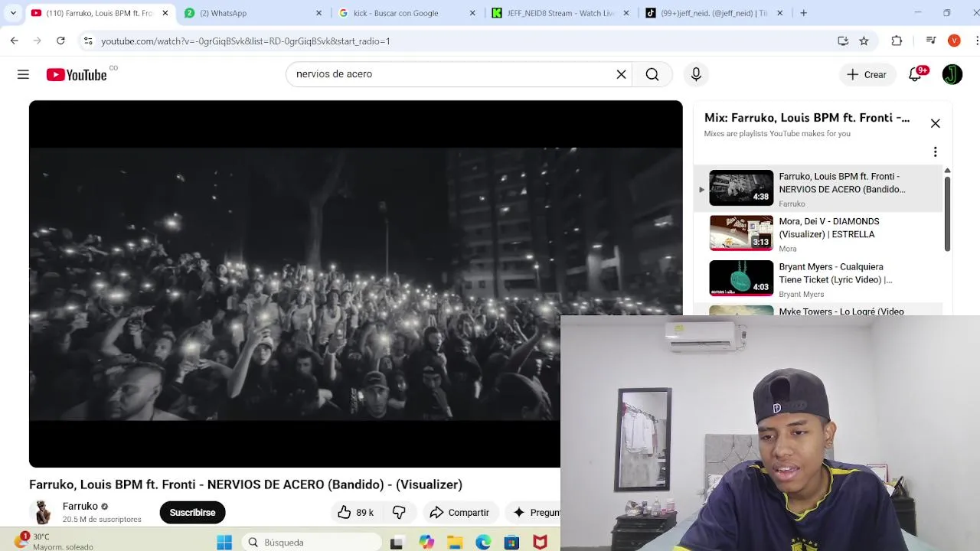Click the Suscribirse button
This screenshot has width=980, height=551.
(x=192, y=512)
